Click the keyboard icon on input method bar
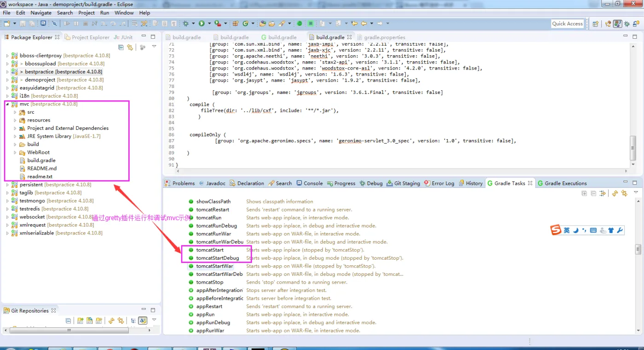This screenshot has width=644, height=350. [x=593, y=230]
